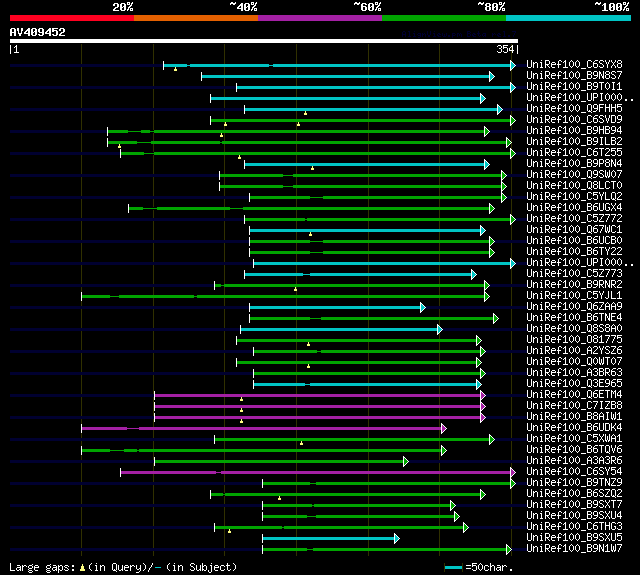
Task: Open hit UniRef100_A3A3R6
Action: pyautogui.click(x=574, y=461)
